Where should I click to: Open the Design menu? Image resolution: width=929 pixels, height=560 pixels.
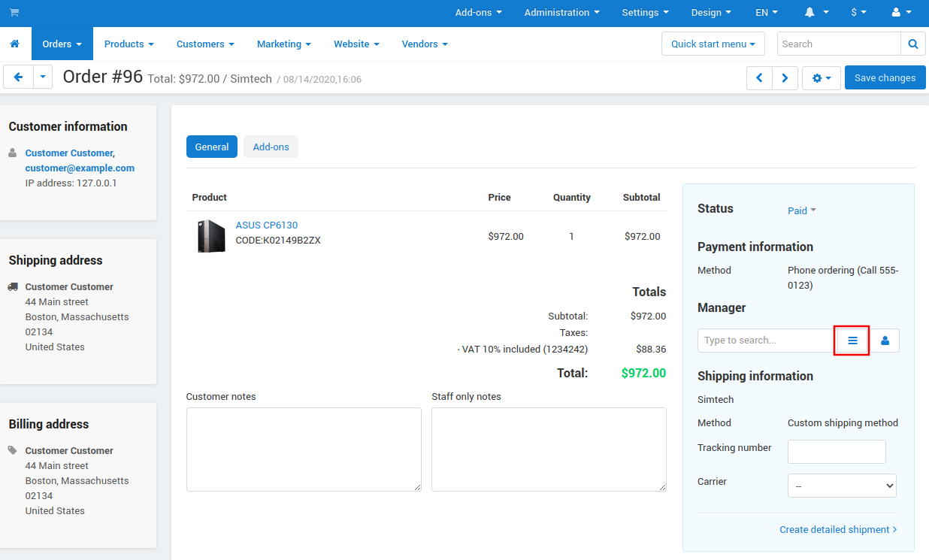click(x=712, y=13)
